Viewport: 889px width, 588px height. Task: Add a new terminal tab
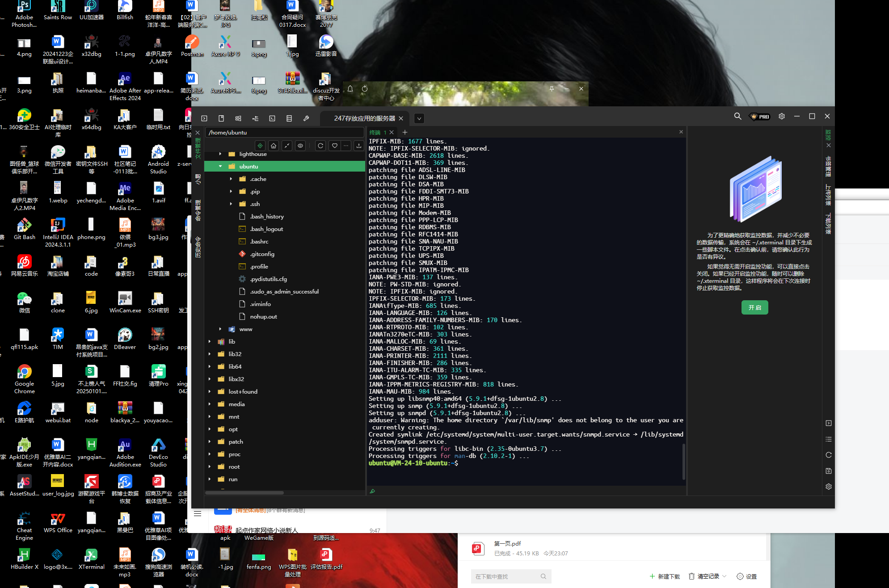(x=405, y=132)
